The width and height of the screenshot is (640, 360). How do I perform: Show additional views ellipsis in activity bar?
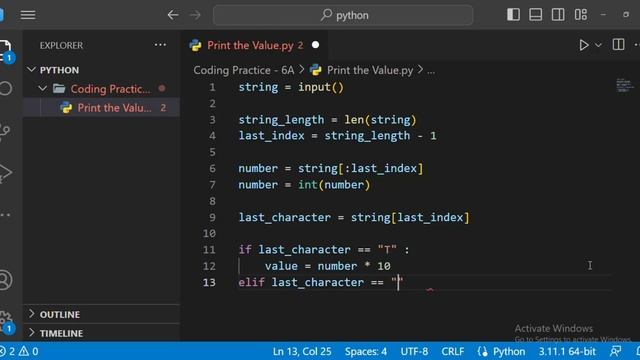pyautogui.click(x=5, y=215)
